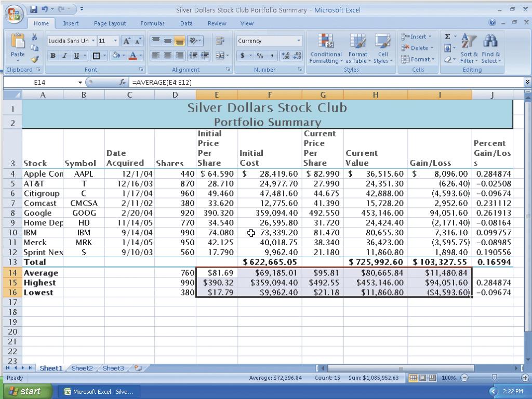Apply Accounting Number Format dollar sign
532x399 pixels.
coord(243,56)
